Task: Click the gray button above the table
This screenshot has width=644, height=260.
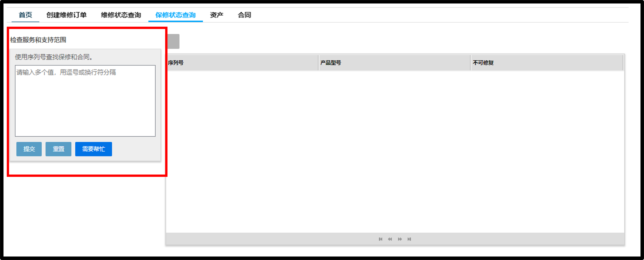Action: [173, 41]
